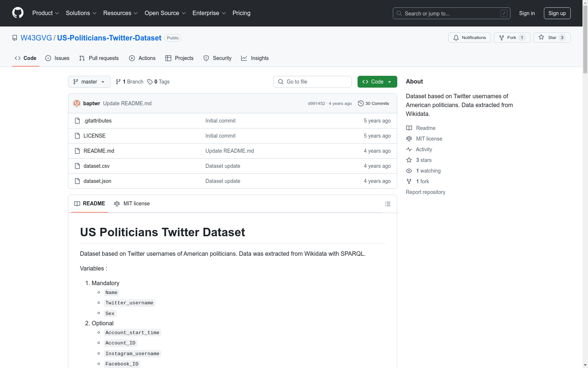Click the page vertical scrollbar thumb
The image size is (588, 368).
[585, 39]
